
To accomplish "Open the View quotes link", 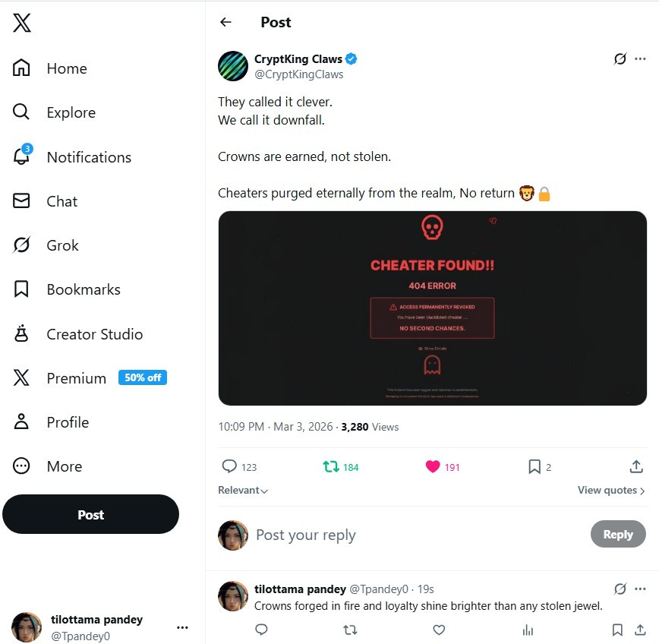I will (x=611, y=490).
